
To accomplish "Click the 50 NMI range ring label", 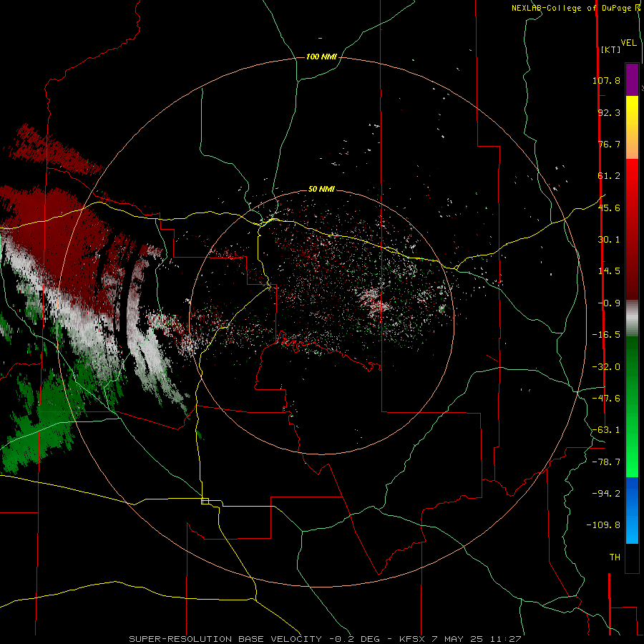I will 321,189.
